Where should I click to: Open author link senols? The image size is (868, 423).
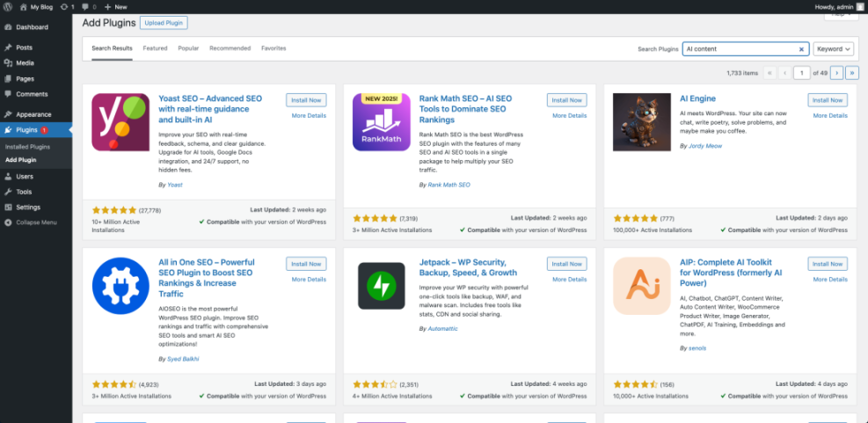tap(697, 348)
